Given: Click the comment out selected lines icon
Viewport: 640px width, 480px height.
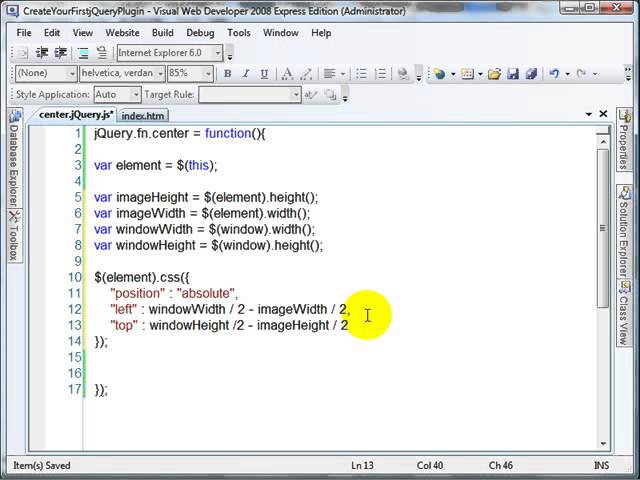Looking at the screenshot, I should tap(83, 53).
